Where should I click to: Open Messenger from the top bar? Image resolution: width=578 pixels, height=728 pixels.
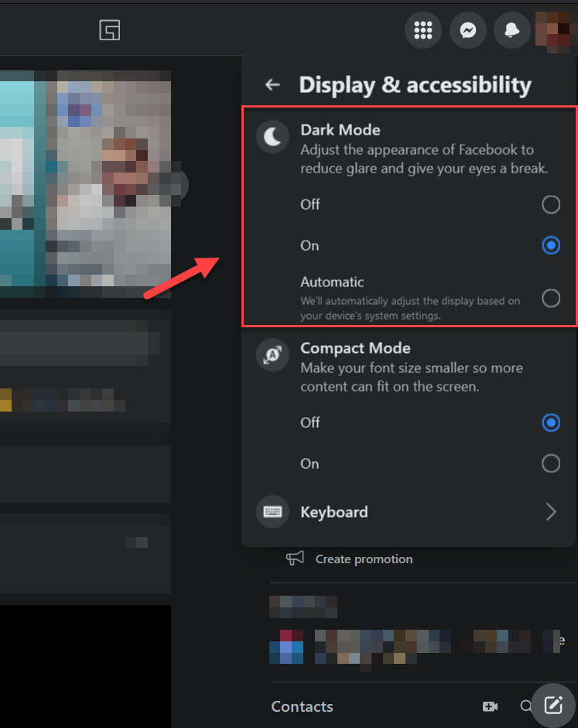pyautogui.click(x=467, y=31)
